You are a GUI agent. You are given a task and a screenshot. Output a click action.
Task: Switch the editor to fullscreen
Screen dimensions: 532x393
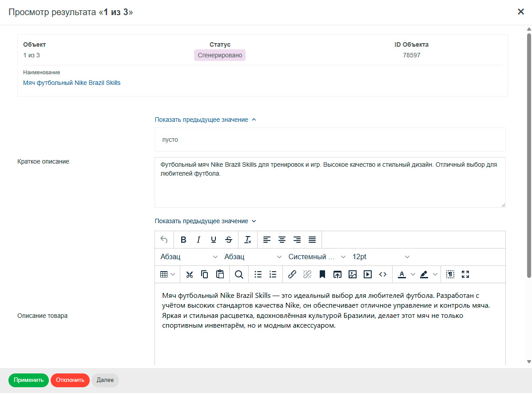click(x=465, y=274)
